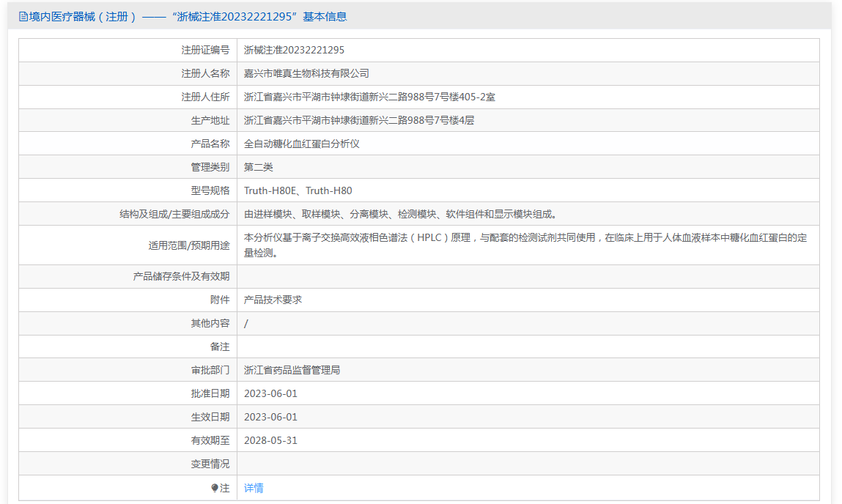Select the registrant address ending 405-2室
Viewport: 842px width, 504px height.
tap(369, 97)
